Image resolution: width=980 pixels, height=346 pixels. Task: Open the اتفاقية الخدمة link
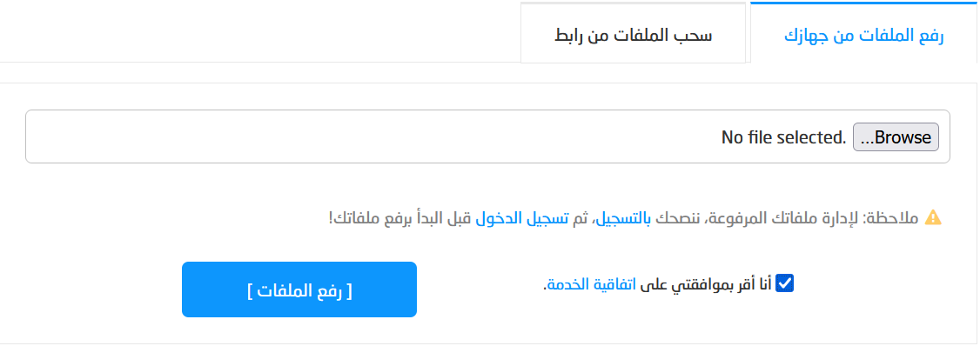click(x=591, y=284)
